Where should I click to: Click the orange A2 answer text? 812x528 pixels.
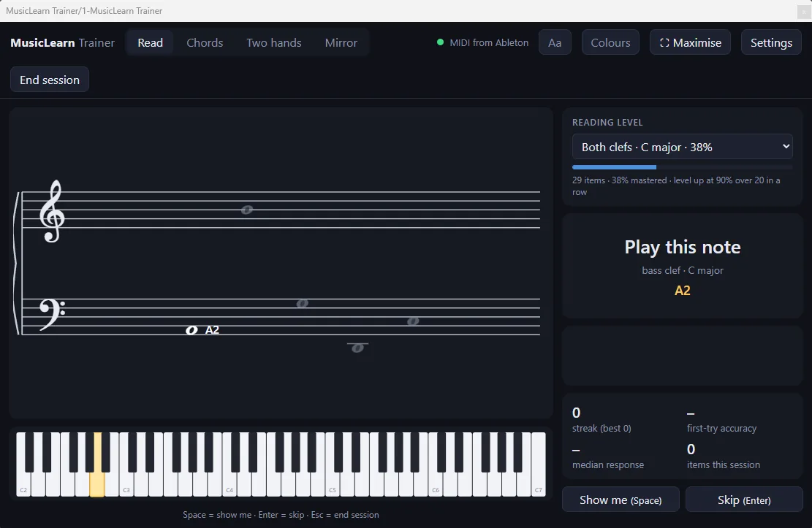coord(682,291)
